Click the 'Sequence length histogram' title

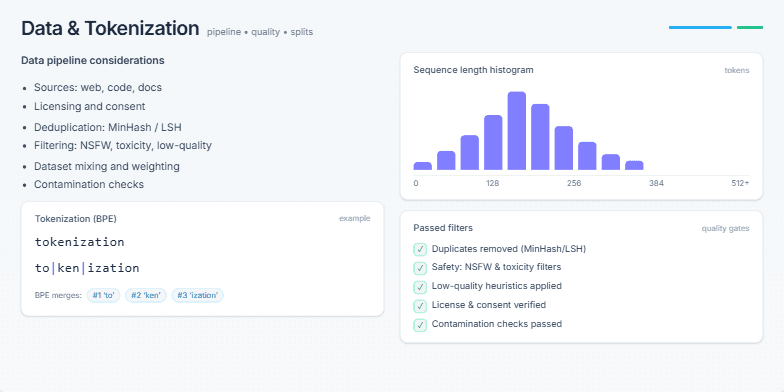coord(474,70)
